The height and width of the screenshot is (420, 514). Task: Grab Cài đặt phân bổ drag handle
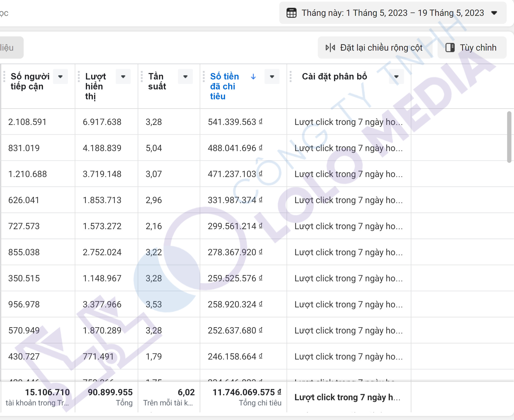point(291,76)
